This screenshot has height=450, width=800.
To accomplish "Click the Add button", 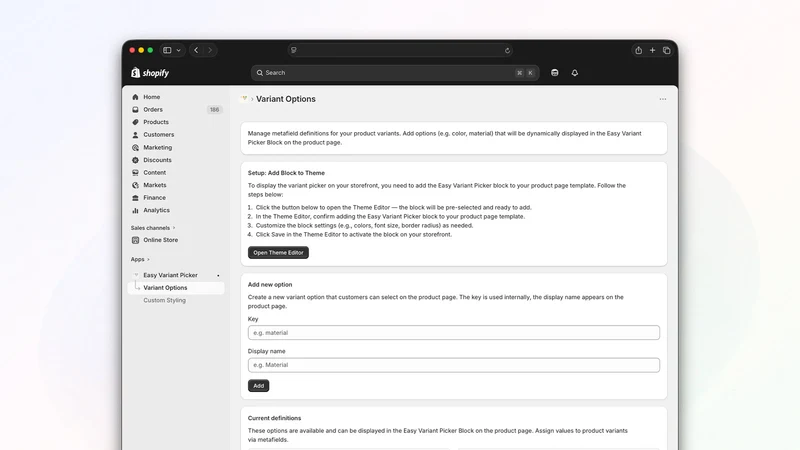I will (258, 386).
